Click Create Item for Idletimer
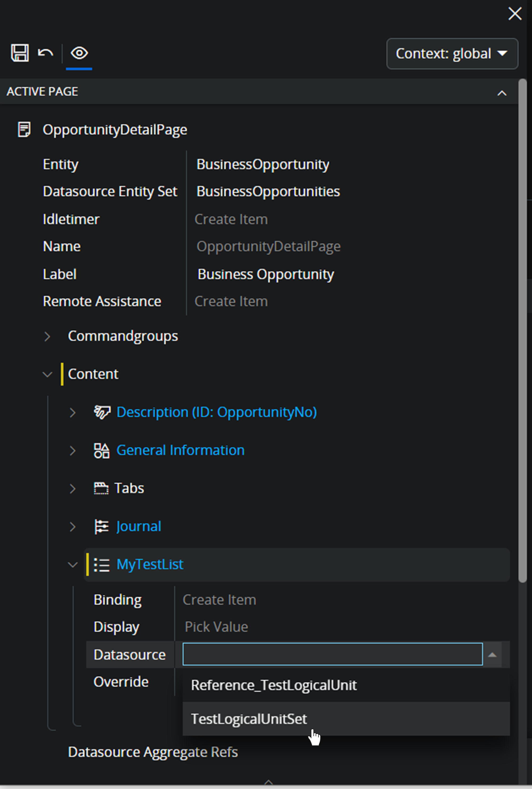The height and width of the screenshot is (789, 532). [x=231, y=219]
